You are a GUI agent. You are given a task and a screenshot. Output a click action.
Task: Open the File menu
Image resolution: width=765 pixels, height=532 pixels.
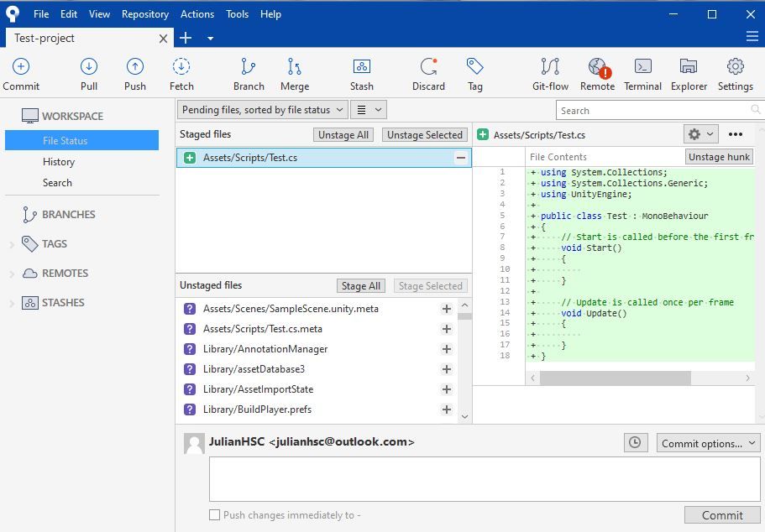click(41, 14)
